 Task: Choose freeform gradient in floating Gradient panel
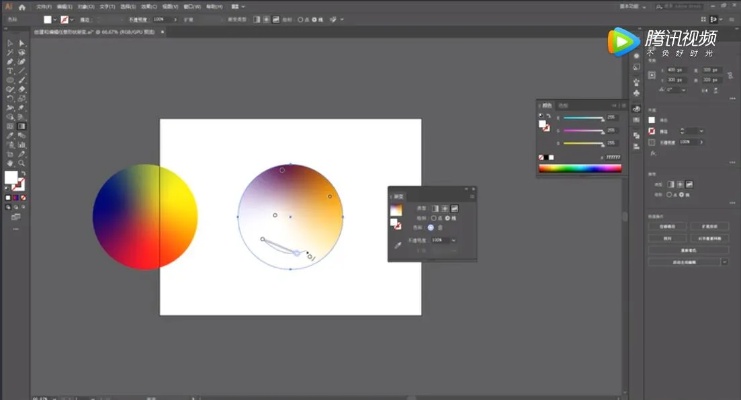455,209
